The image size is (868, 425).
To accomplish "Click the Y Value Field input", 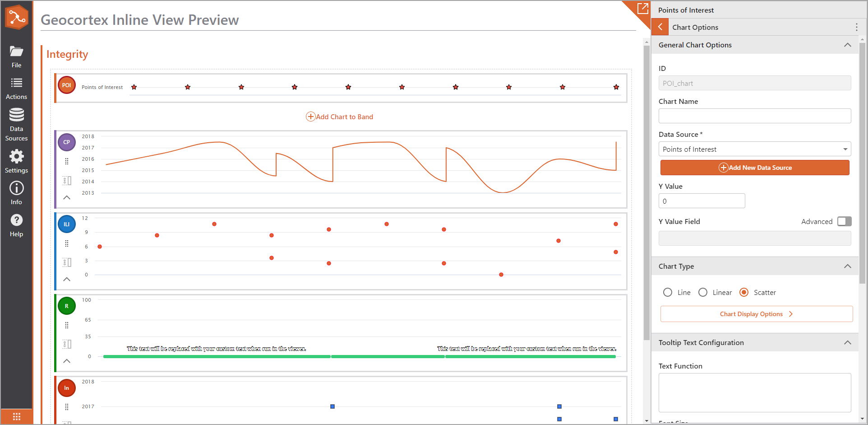I will pyautogui.click(x=755, y=238).
